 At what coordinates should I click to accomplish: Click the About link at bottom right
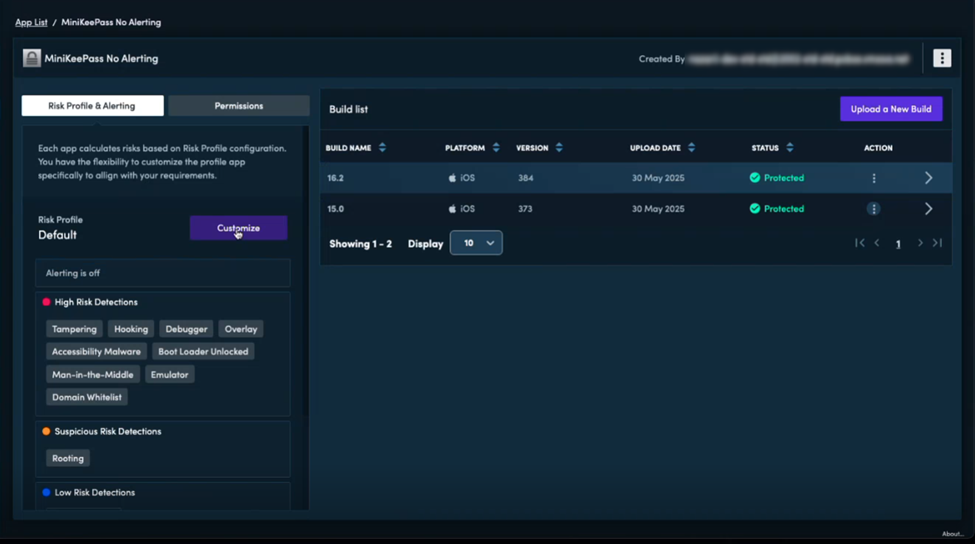pyautogui.click(x=952, y=534)
